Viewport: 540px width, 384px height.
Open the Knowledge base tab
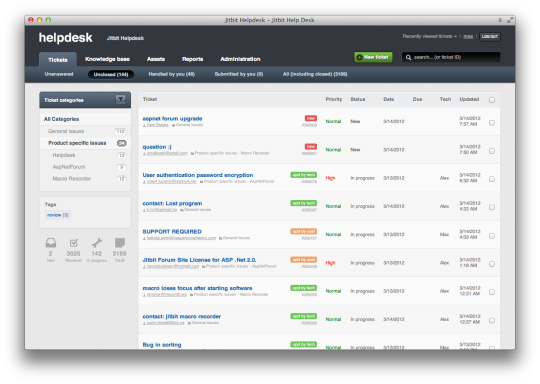[x=107, y=59]
